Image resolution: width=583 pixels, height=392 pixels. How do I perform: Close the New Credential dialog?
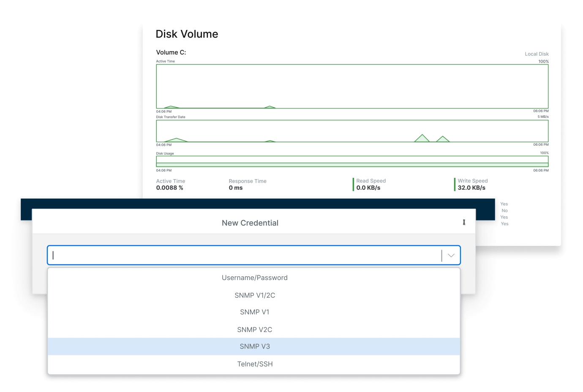pos(464,222)
